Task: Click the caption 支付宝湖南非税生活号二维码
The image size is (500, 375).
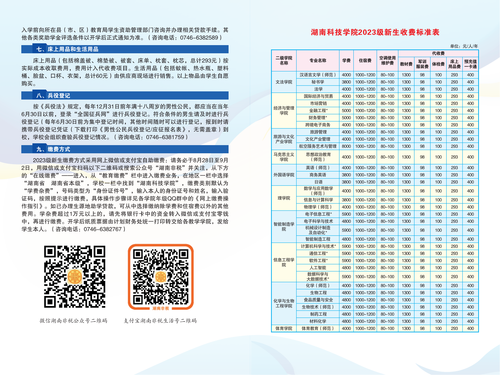Action: (160, 321)
